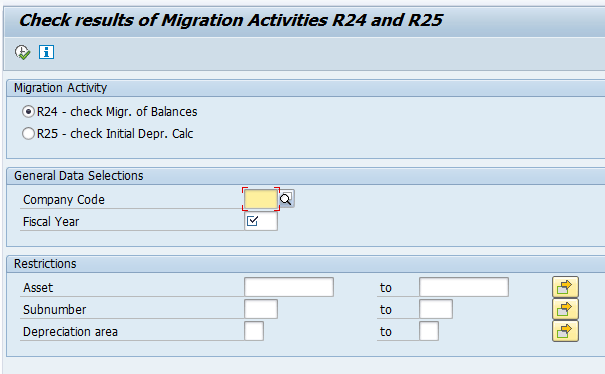Open multiple selection for Depreciation area
The height and width of the screenshot is (374, 605).
click(x=565, y=331)
